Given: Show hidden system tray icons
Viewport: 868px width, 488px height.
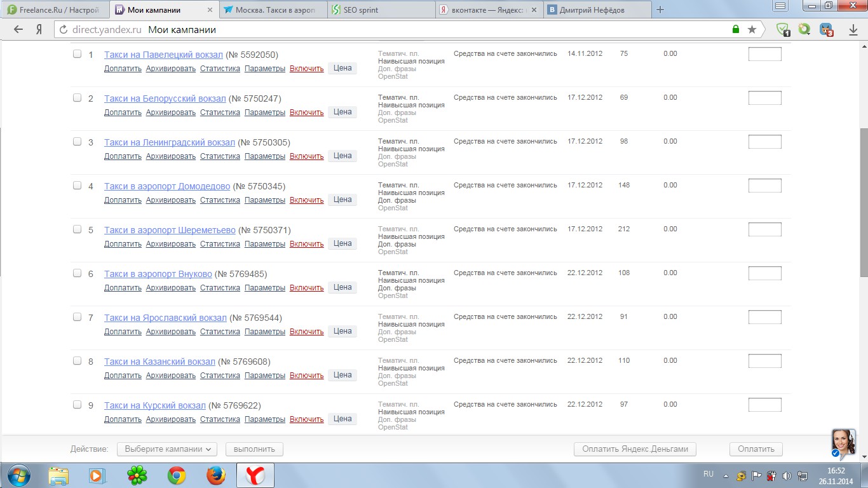Looking at the screenshot, I should pos(726,476).
